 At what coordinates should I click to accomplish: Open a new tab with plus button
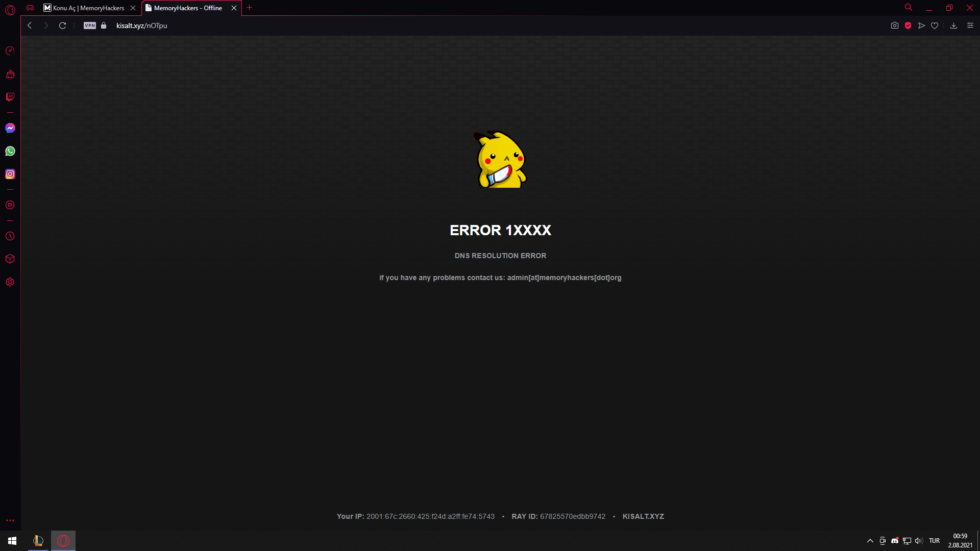[249, 8]
